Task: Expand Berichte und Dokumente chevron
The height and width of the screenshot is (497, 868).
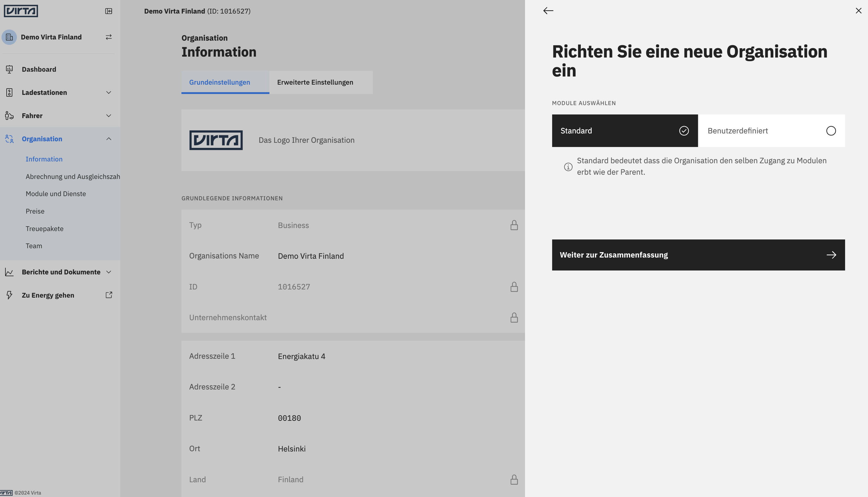Action: pos(108,272)
